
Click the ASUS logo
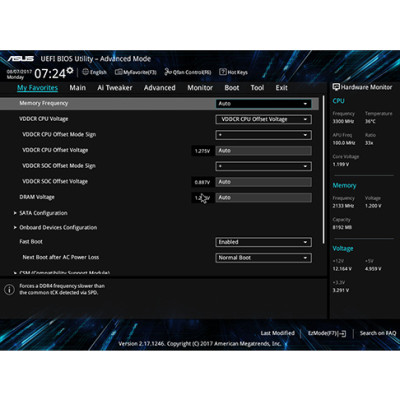click(x=21, y=59)
